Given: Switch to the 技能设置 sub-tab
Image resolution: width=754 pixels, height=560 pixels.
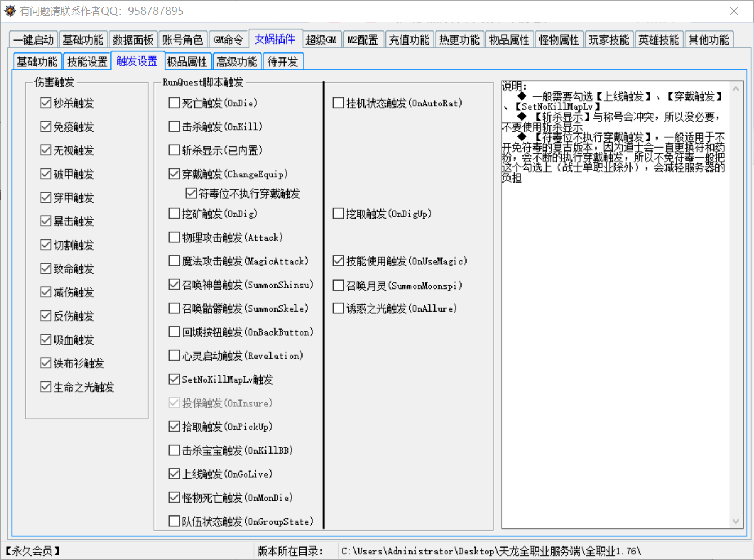Looking at the screenshot, I should pyautogui.click(x=87, y=61).
